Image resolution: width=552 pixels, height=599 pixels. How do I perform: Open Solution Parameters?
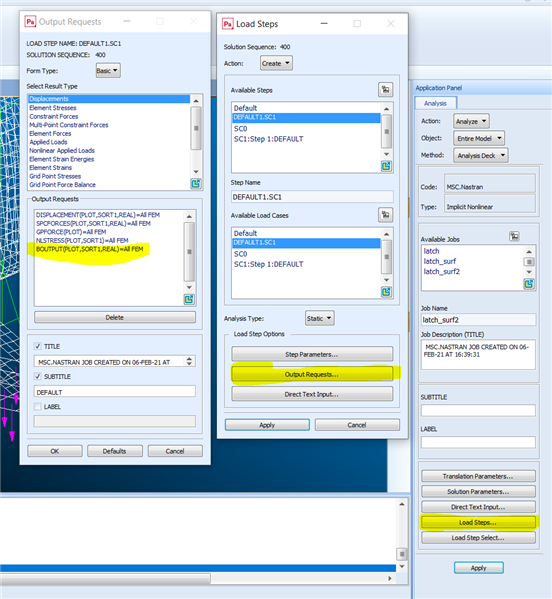(x=478, y=491)
